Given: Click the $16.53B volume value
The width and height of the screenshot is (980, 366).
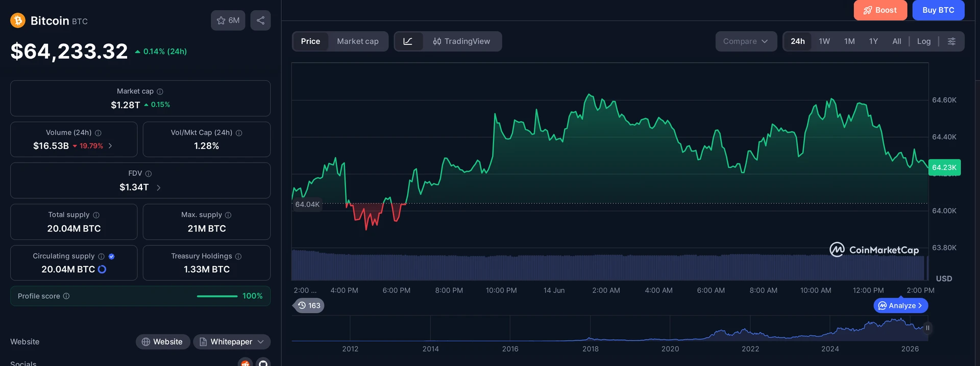Looking at the screenshot, I should [x=51, y=146].
